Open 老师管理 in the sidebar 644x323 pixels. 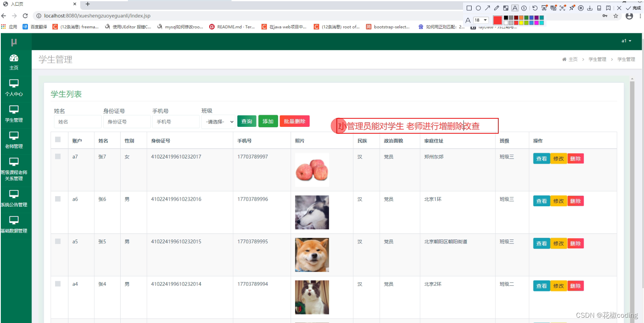pyautogui.click(x=14, y=141)
